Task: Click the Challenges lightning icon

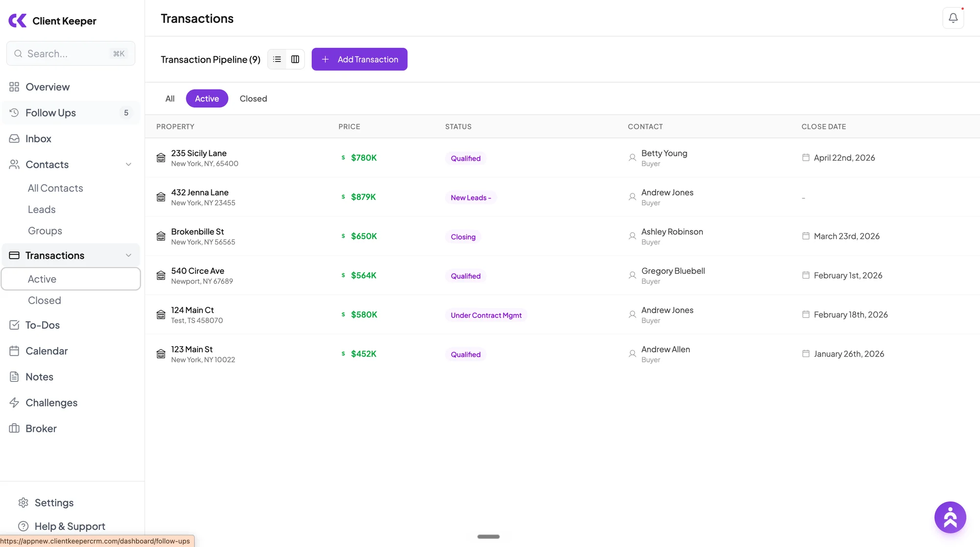Action: point(14,403)
